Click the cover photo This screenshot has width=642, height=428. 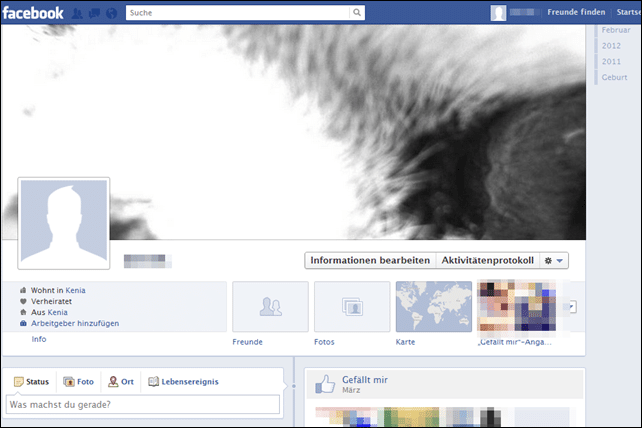pyautogui.click(x=294, y=132)
